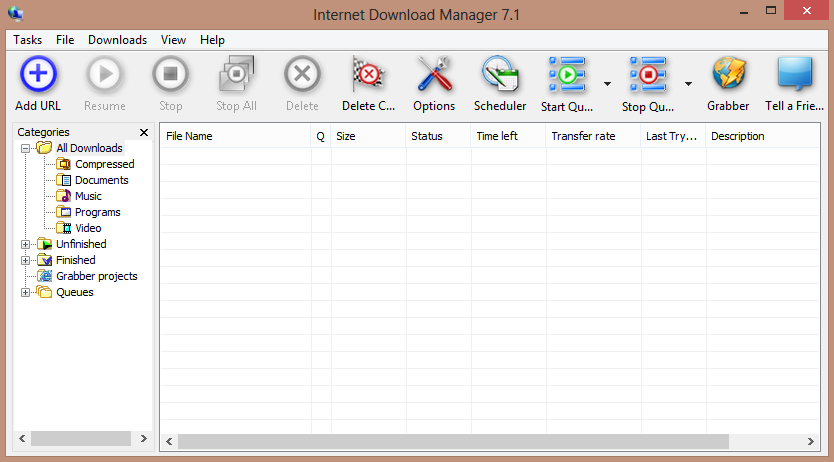The image size is (834, 462).
Task: Select the Finished folder
Action: pyautogui.click(x=66, y=260)
